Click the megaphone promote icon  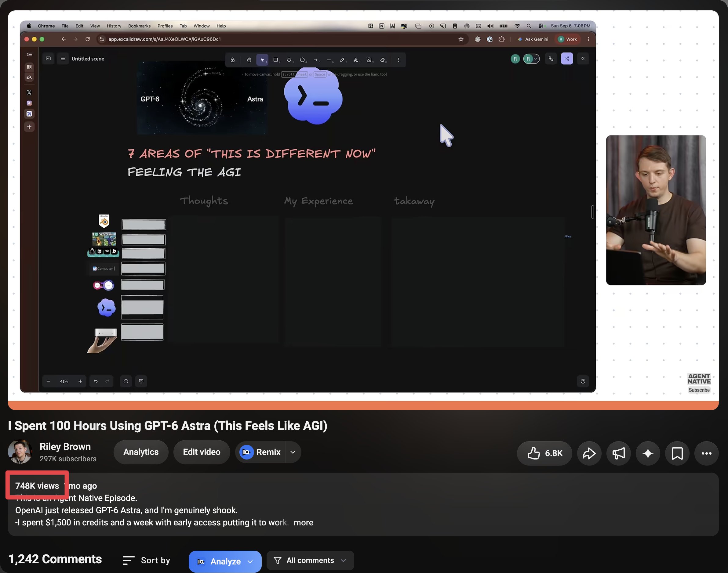click(619, 453)
